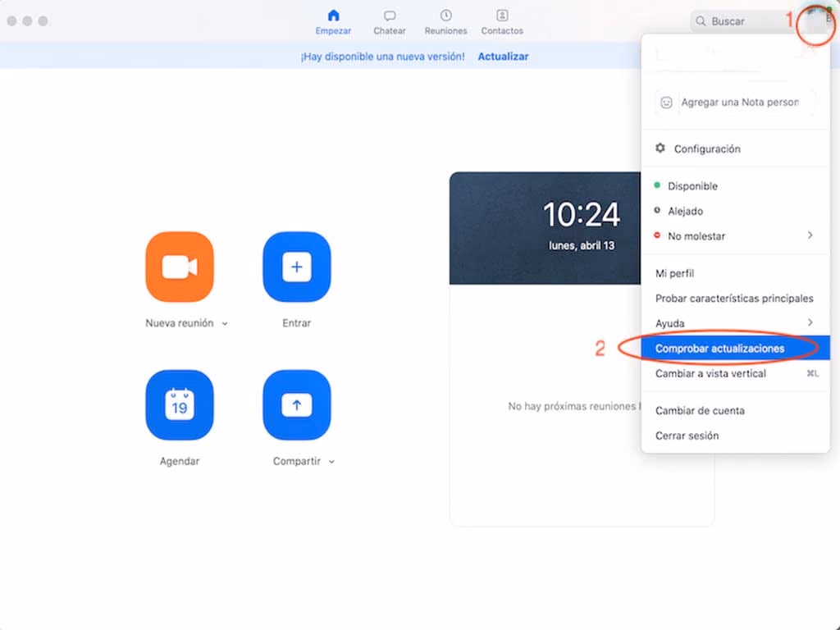Screen dimensions: 840x630
Task: Click the 10:24 clock panel
Action: (545, 228)
